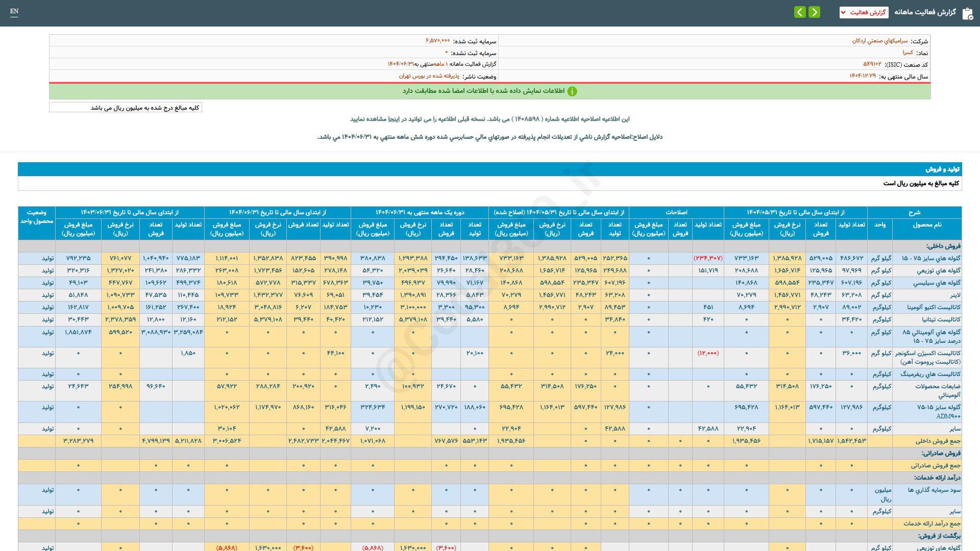
Task: Select the جمع فروش داخلی total row label
Action: click(x=938, y=441)
